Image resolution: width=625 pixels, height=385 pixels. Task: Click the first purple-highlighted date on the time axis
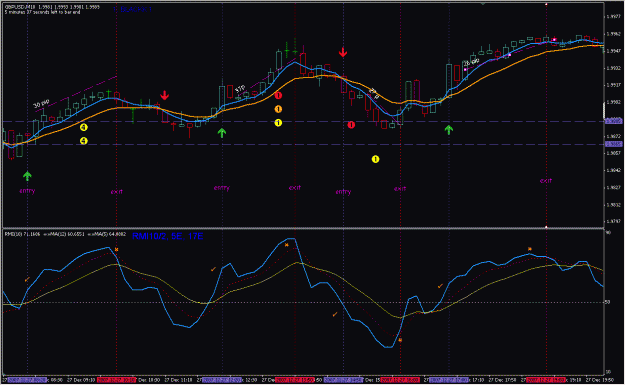(x=27, y=380)
